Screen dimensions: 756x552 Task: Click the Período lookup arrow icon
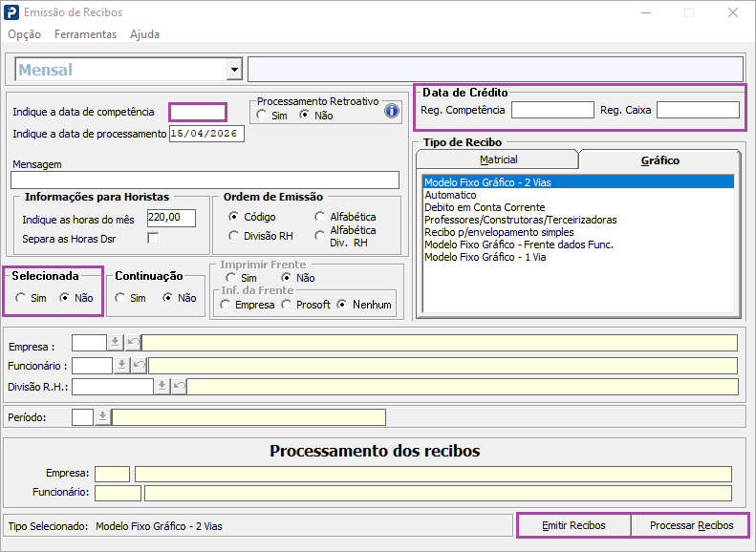tap(102, 417)
